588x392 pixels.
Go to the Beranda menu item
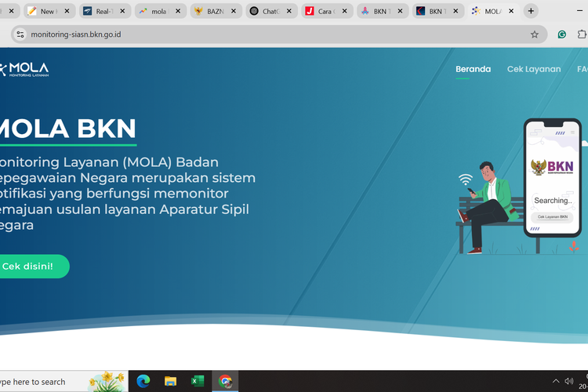(x=473, y=69)
